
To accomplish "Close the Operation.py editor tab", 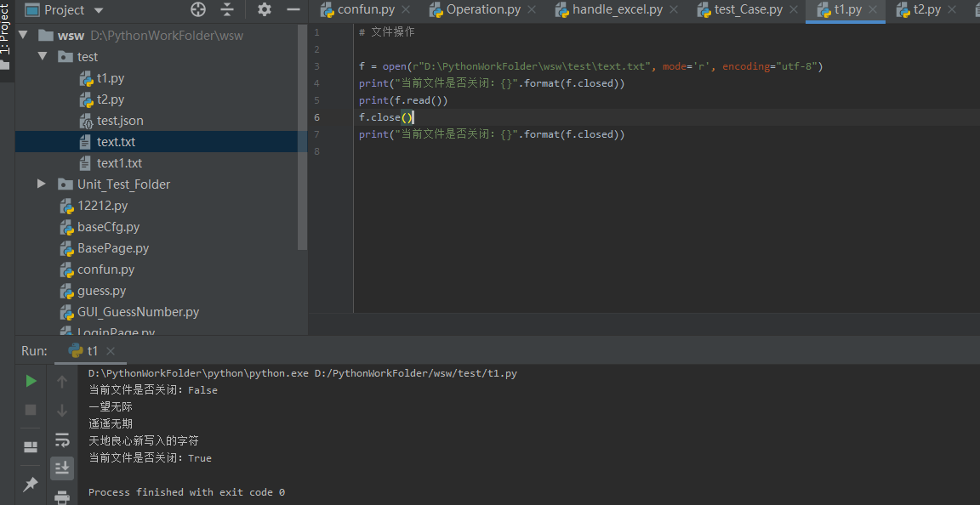I will (531, 9).
